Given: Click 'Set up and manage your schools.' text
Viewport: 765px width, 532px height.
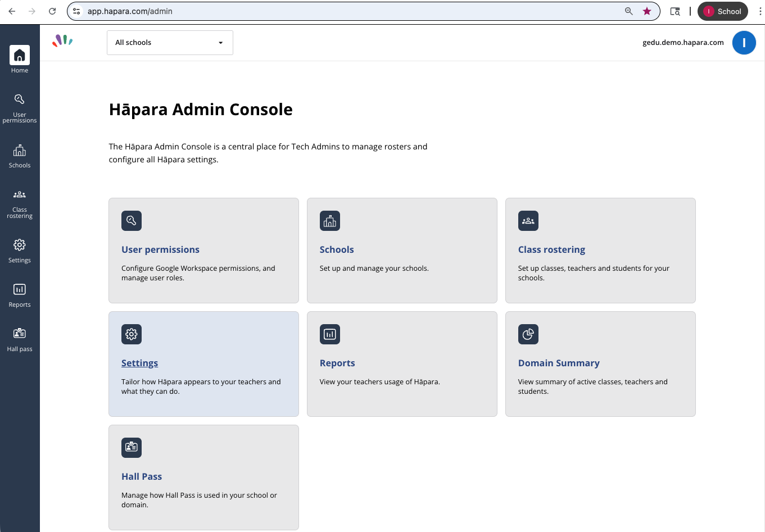Looking at the screenshot, I should [x=374, y=269].
